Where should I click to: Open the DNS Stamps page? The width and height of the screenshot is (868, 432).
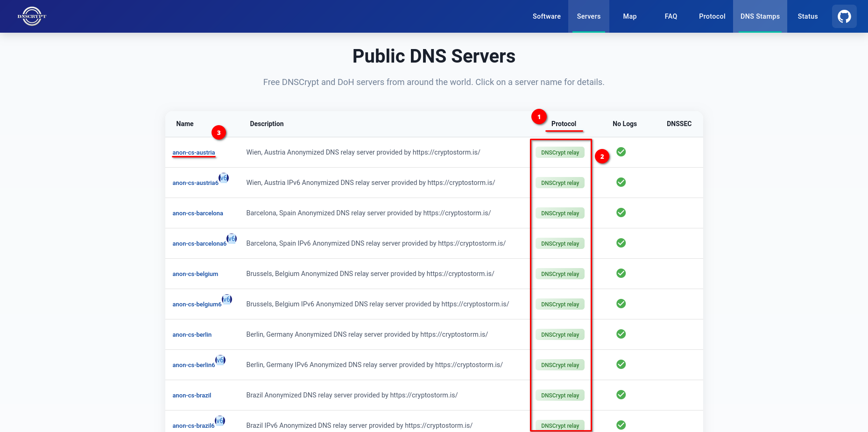click(760, 16)
